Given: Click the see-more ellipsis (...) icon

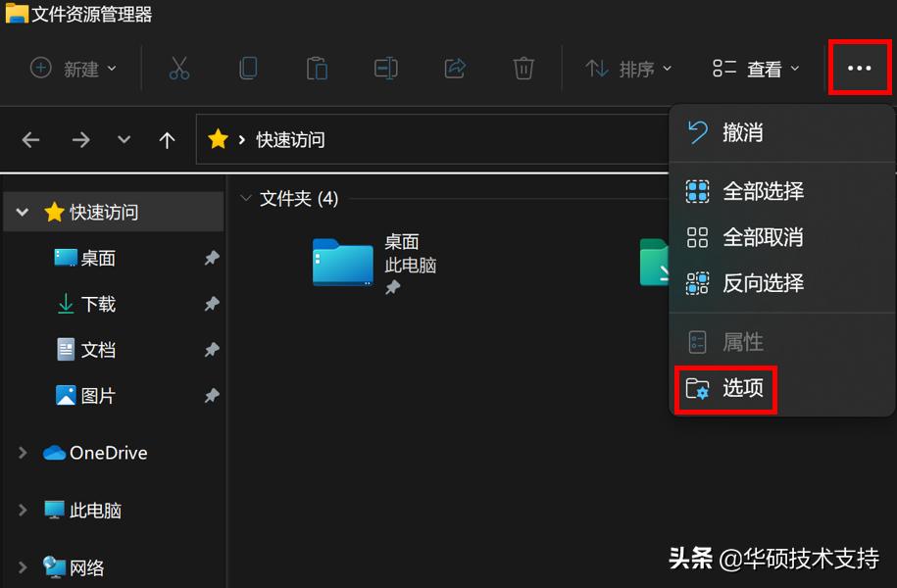Looking at the screenshot, I should click(x=859, y=68).
